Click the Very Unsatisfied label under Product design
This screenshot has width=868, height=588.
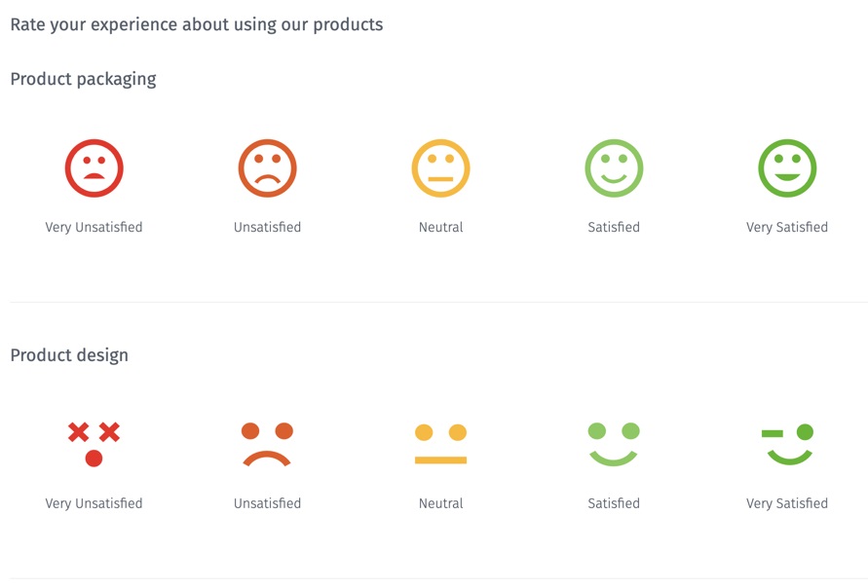(94, 504)
